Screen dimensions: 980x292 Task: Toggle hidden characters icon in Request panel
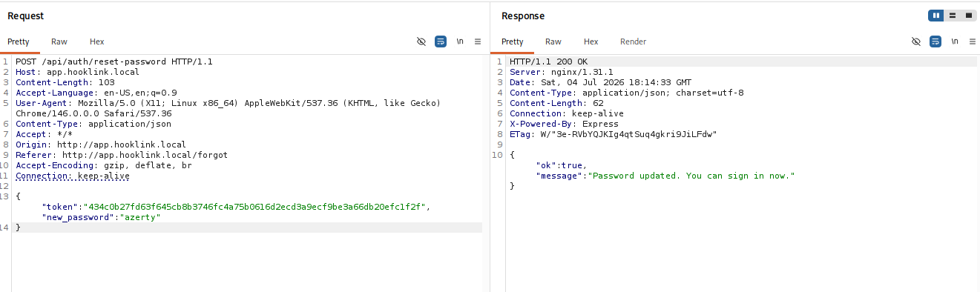pyautogui.click(x=421, y=42)
